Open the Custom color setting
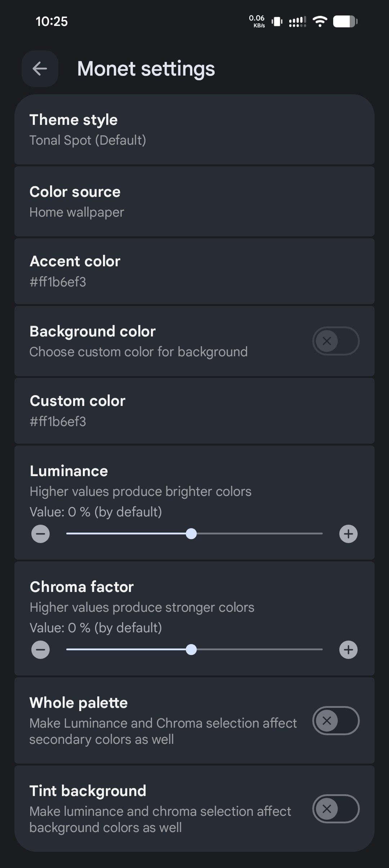 [194, 411]
